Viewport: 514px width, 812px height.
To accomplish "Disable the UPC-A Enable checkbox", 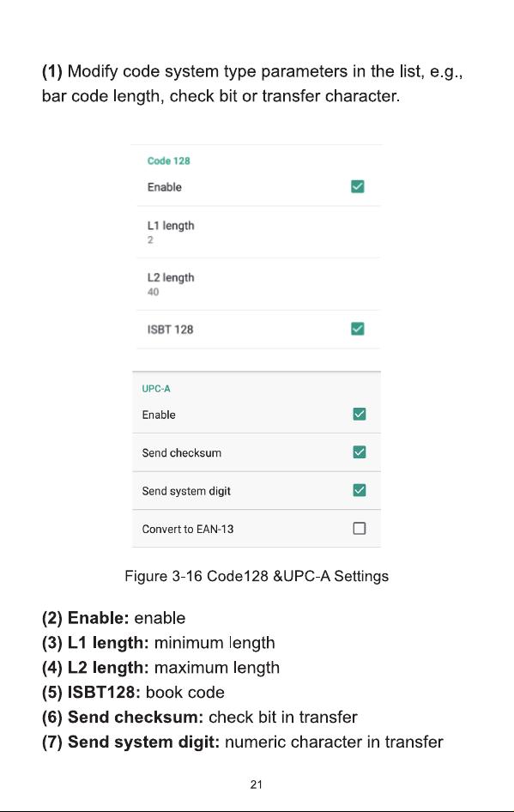I will click(x=360, y=415).
